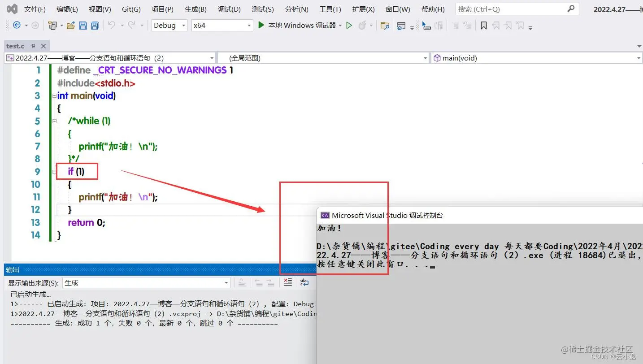This screenshot has width=643, height=364.
Task: Expand the debugger target dropdown arrow
Action: [x=340, y=26]
